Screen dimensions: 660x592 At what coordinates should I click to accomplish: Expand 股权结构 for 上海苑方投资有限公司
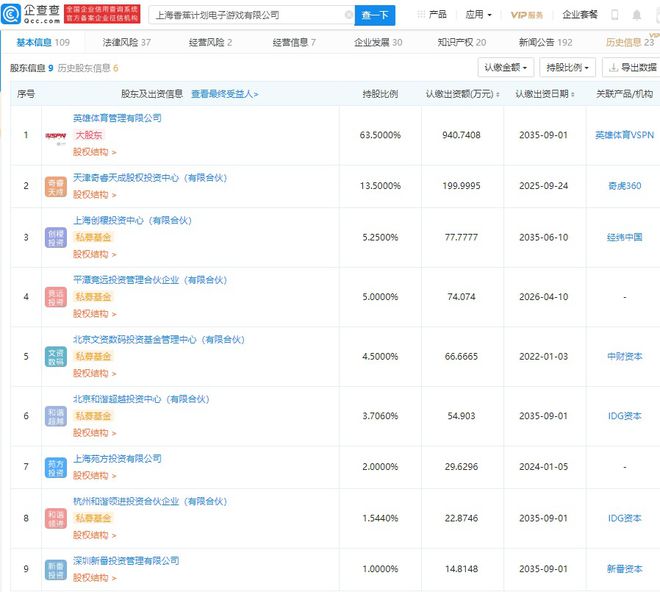click(95, 475)
